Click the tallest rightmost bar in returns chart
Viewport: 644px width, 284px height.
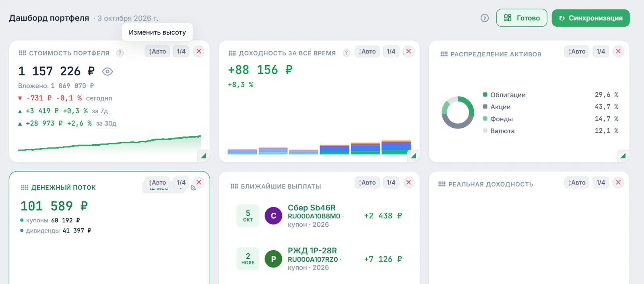coord(396,147)
